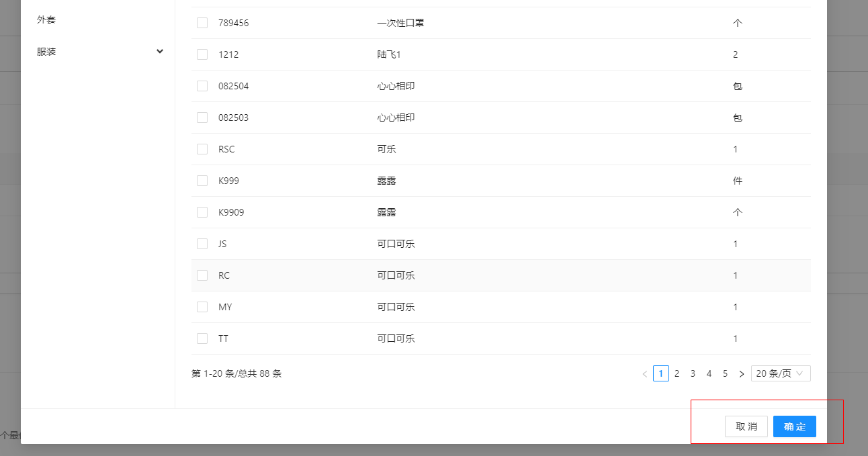This screenshot has height=456, width=868.
Task: Jump to page 3
Action: 693,373
